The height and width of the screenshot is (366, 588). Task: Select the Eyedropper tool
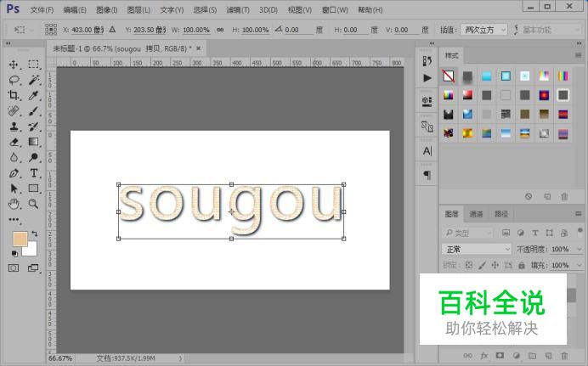click(x=33, y=95)
